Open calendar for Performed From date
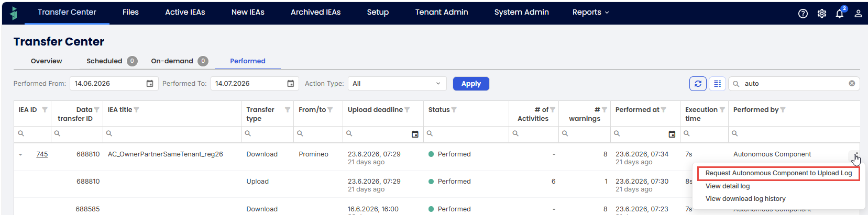The image size is (868, 215). coord(150,84)
